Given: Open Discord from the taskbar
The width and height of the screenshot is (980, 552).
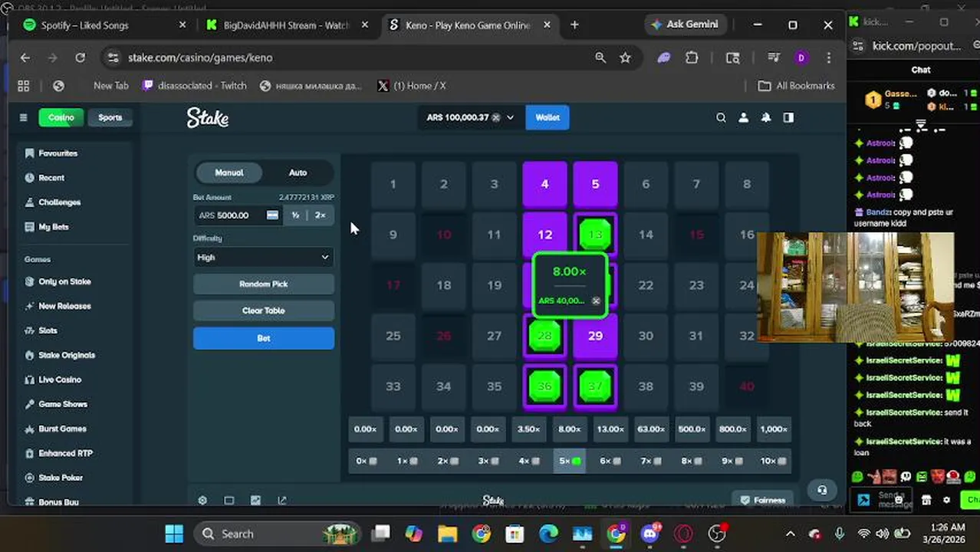Looking at the screenshot, I should pyautogui.click(x=650, y=534).
